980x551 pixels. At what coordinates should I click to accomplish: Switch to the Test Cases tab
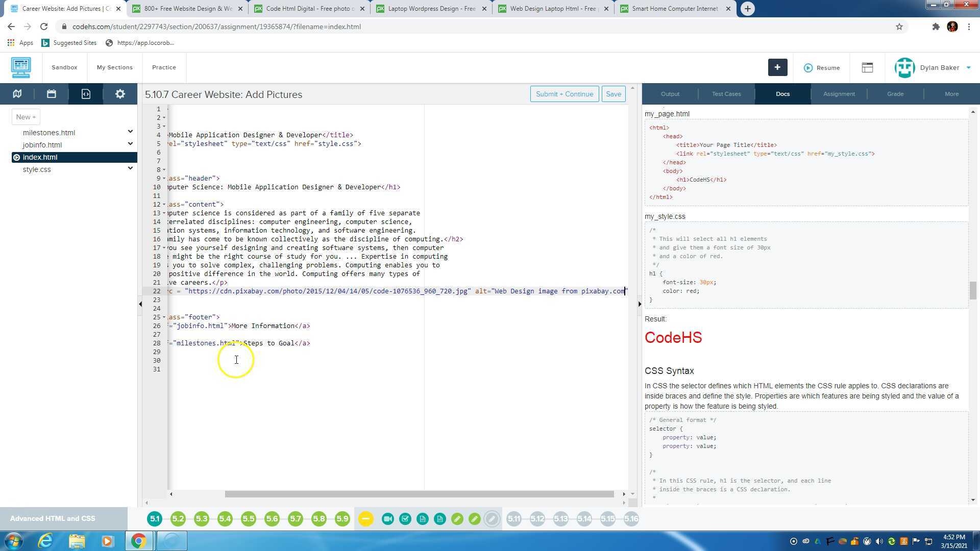726,94
